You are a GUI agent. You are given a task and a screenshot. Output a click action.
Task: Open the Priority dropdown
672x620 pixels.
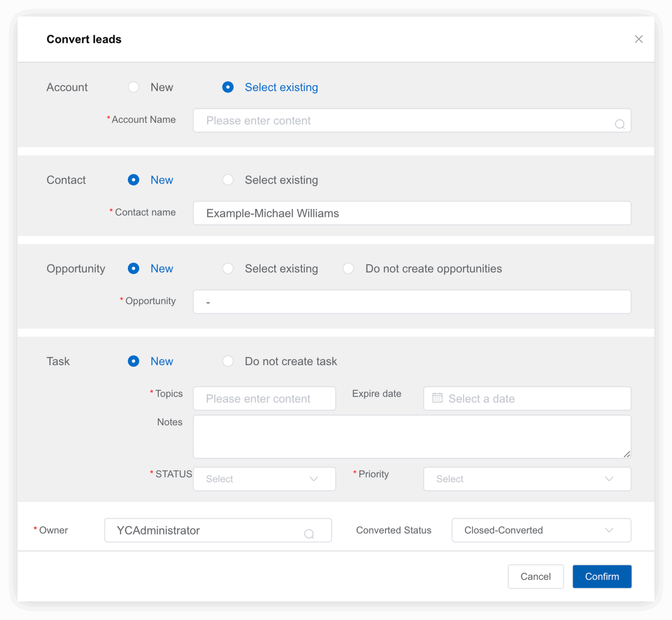tap(527, 479)
